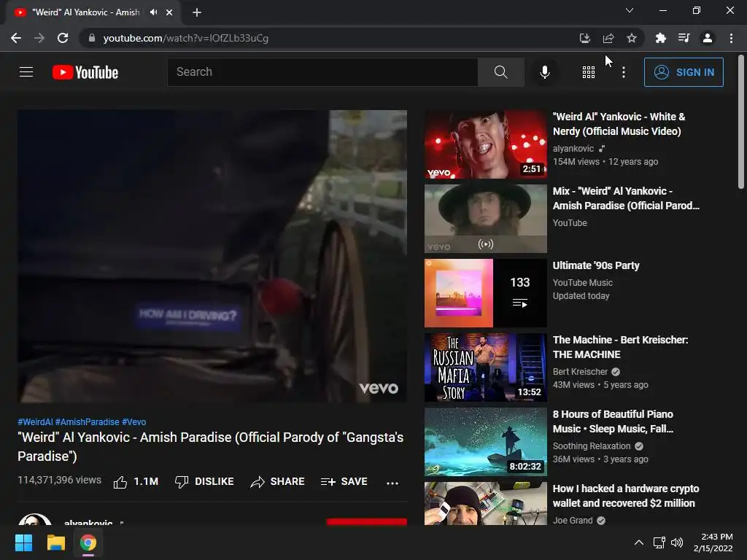Save the video to a playlist
747x560 pixels.
(x=344, y=482)
